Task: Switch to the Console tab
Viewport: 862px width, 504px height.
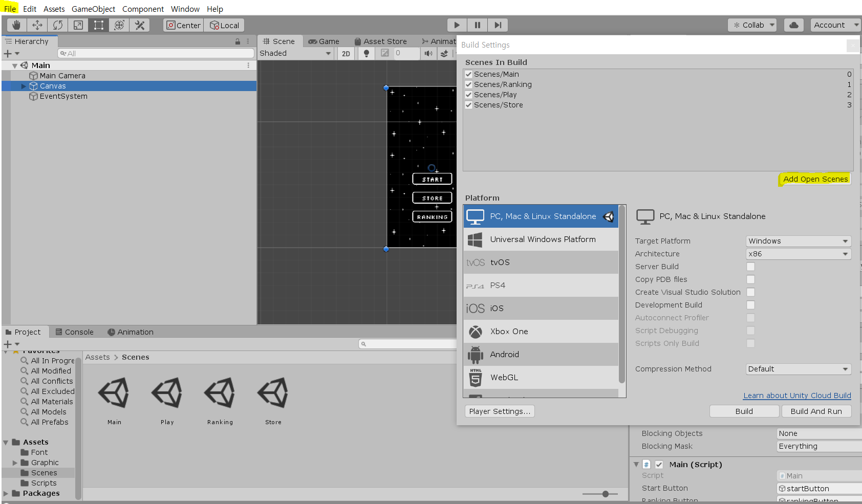Action: [x=74, y=332]
